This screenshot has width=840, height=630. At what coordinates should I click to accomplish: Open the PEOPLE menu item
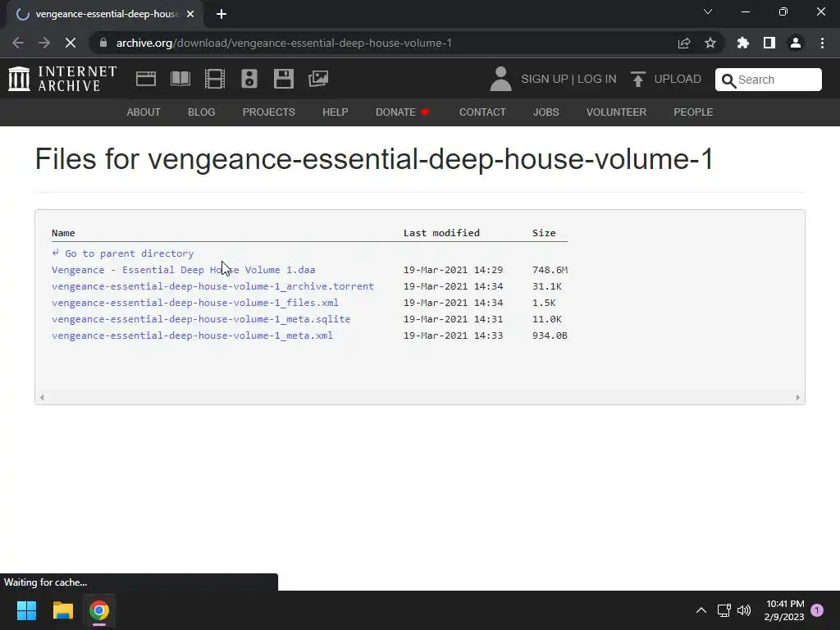(x=693, y=112)
